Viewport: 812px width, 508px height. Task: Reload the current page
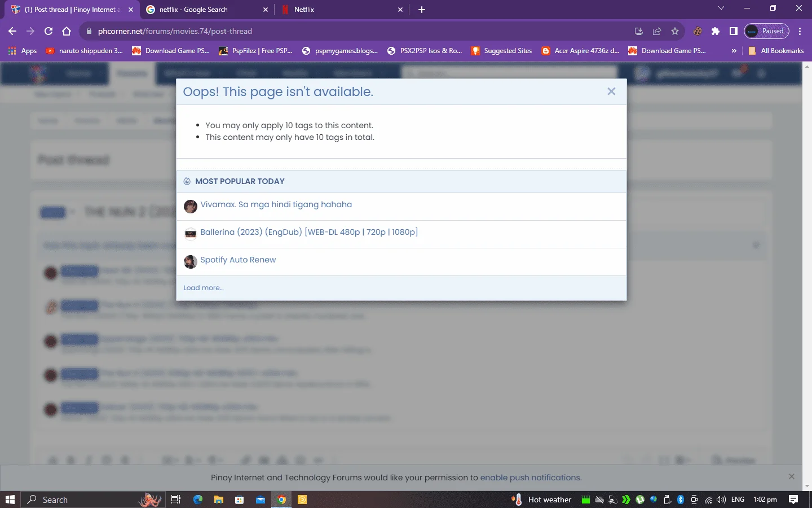pyautogui.click(x=48, y=31)
